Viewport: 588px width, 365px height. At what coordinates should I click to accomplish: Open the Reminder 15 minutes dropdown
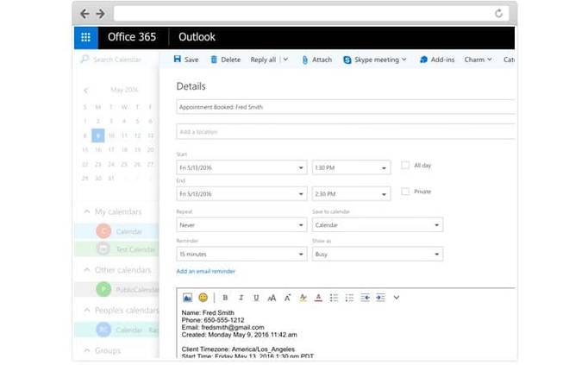tap(241, 254)
